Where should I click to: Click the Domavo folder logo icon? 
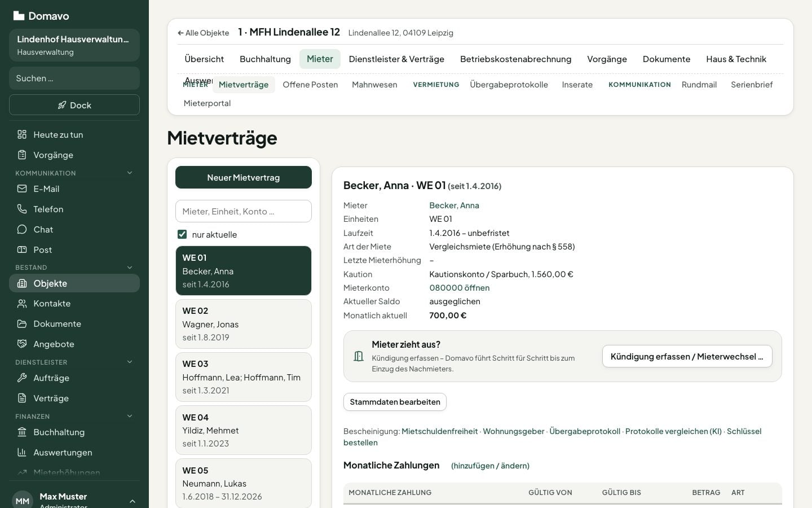pyautogui.click(x=19, y=16)
